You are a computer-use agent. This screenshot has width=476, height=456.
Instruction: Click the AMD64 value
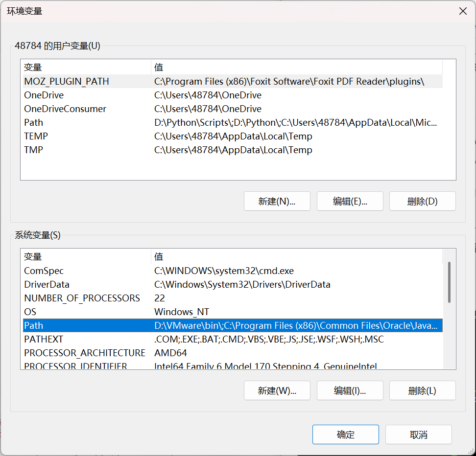point(170,353)
